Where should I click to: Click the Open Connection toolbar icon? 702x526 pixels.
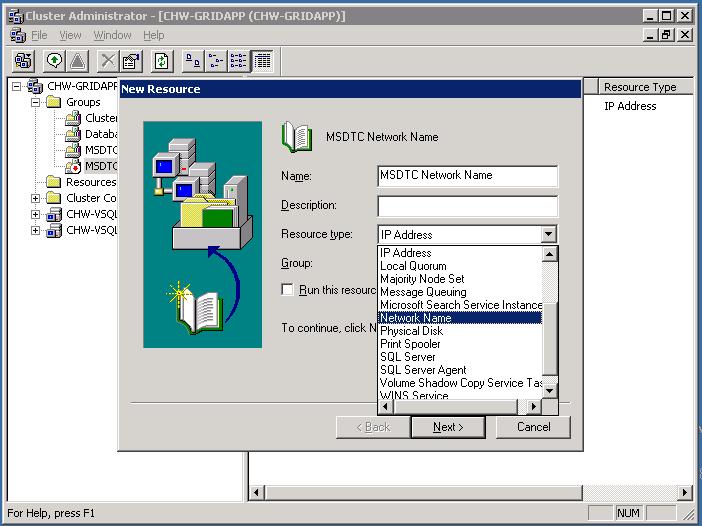click(23, 61)
